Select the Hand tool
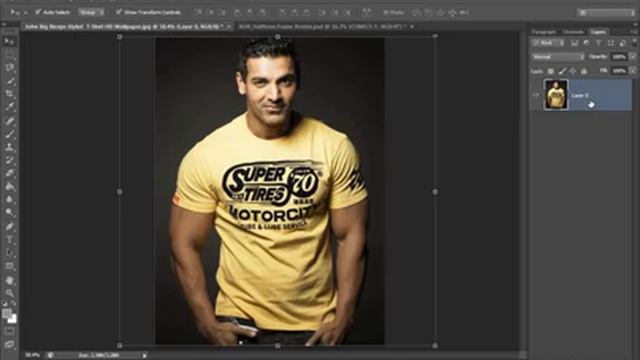 click(x=9, y=280)
